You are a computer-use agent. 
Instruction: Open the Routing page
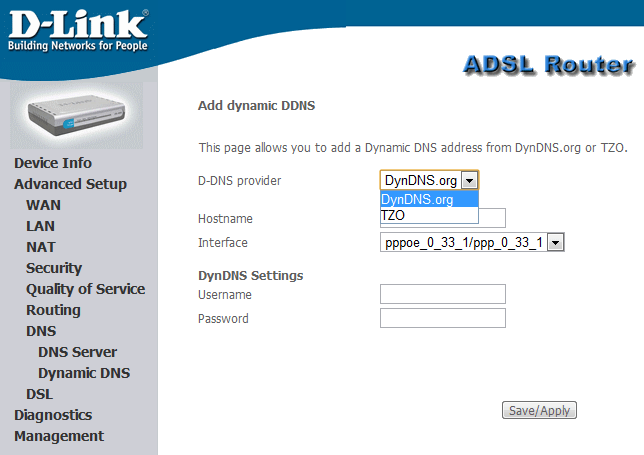(53, 310)
